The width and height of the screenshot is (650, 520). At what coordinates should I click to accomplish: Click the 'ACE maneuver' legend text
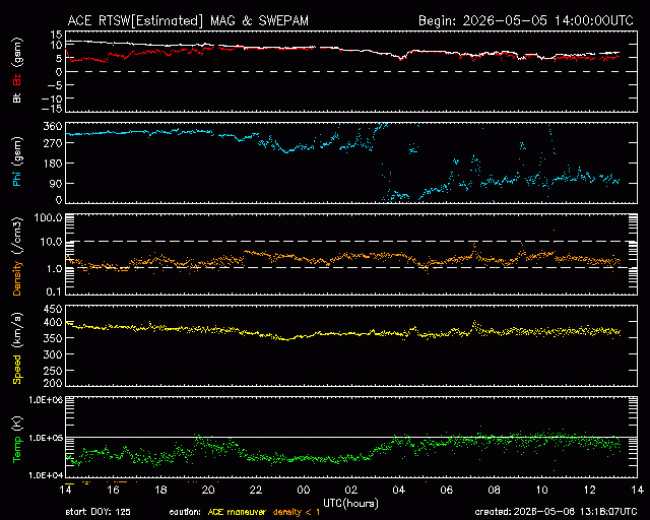click(236, 512)
